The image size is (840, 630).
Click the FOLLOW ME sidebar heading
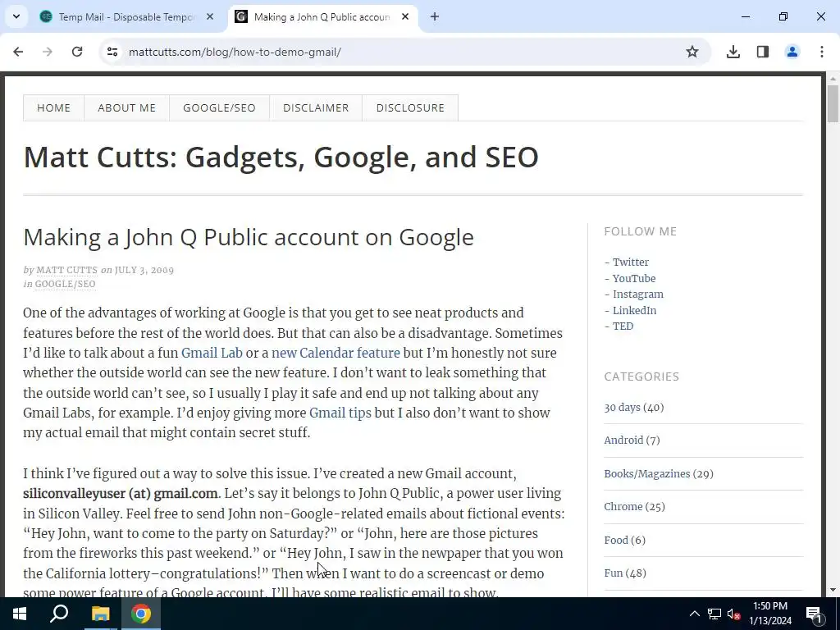[640, 231]
